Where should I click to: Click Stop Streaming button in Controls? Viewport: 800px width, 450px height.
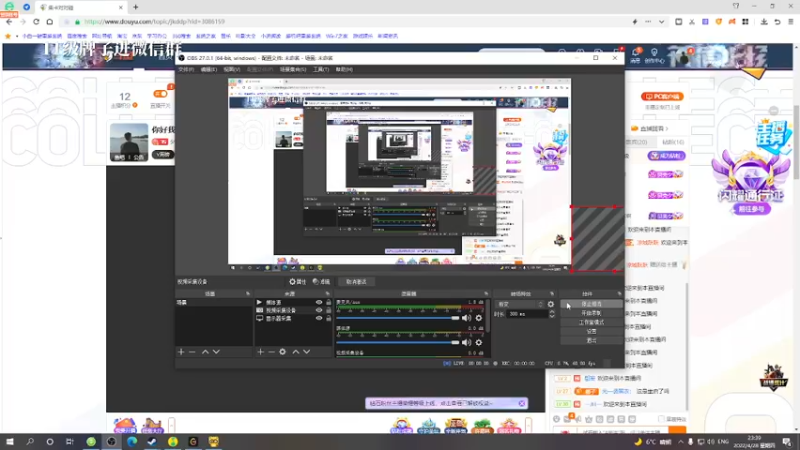coord(591,304)
